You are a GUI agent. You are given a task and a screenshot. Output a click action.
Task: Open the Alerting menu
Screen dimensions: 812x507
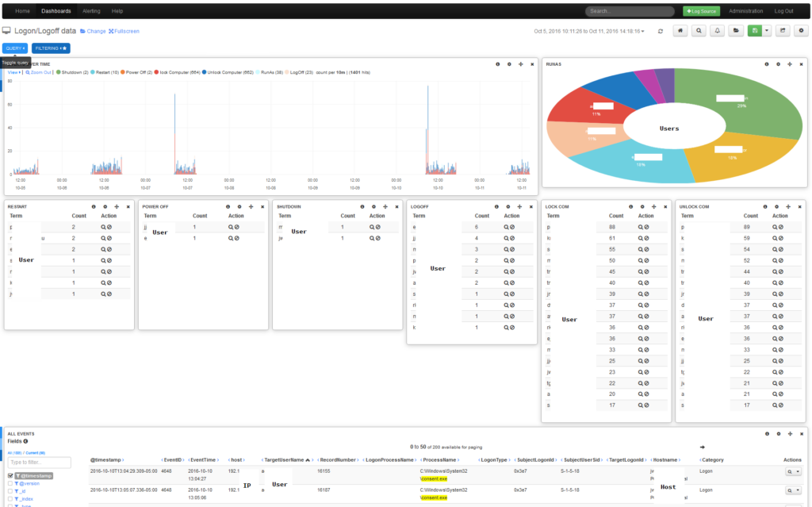(x=91, y=11)
